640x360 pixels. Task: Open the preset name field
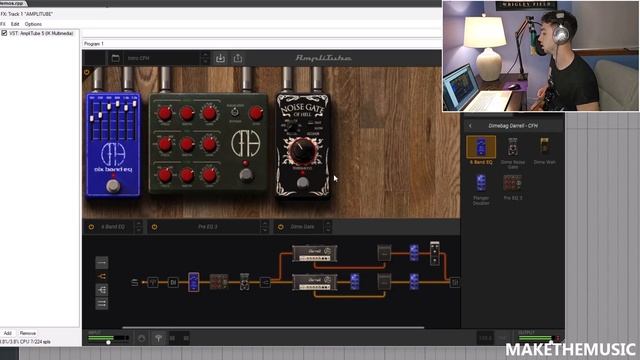pyautogui.click(x=162, y=58)
